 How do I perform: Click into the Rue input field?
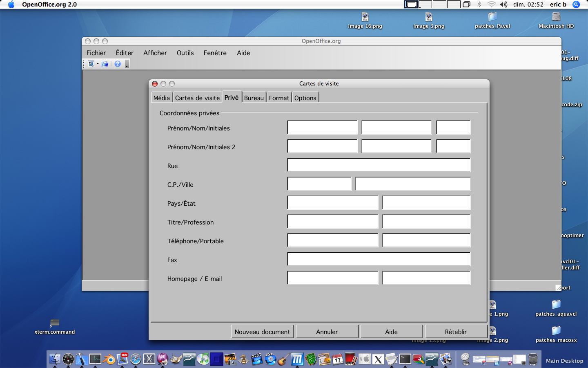[x=379, y=165]
